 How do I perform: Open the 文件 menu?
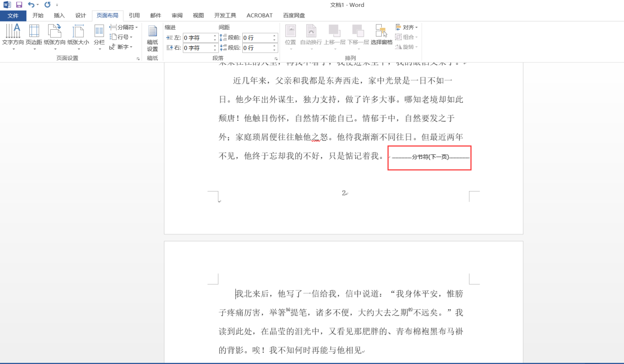click(13, 16)
